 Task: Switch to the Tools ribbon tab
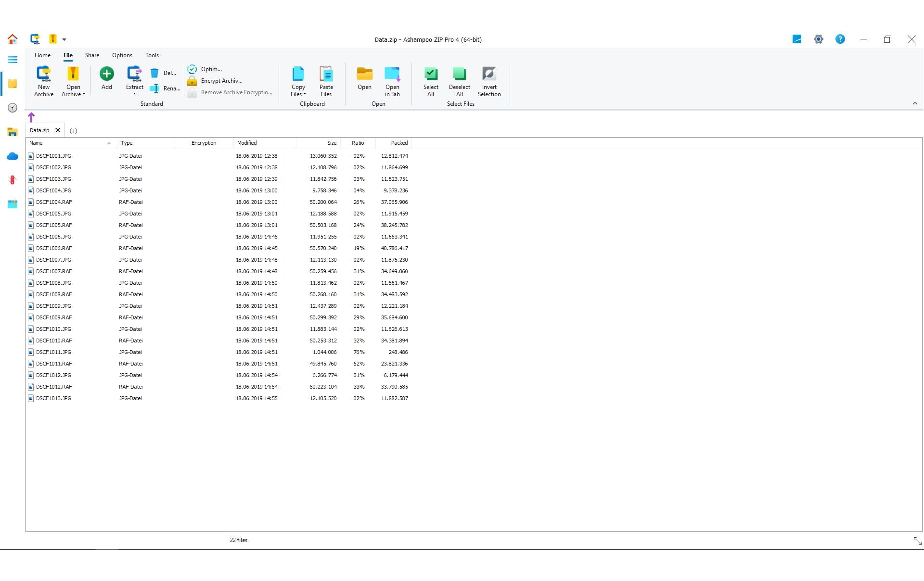[x=152, y=55]
